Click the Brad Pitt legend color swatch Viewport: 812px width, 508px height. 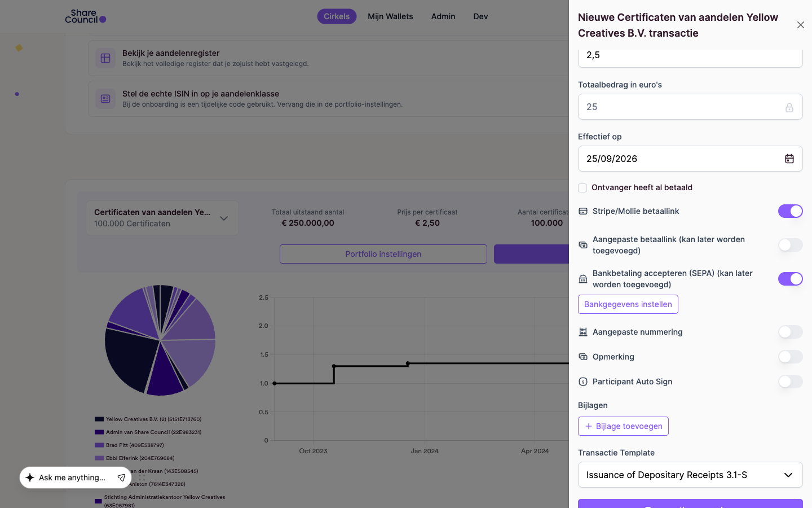(99, 445)
